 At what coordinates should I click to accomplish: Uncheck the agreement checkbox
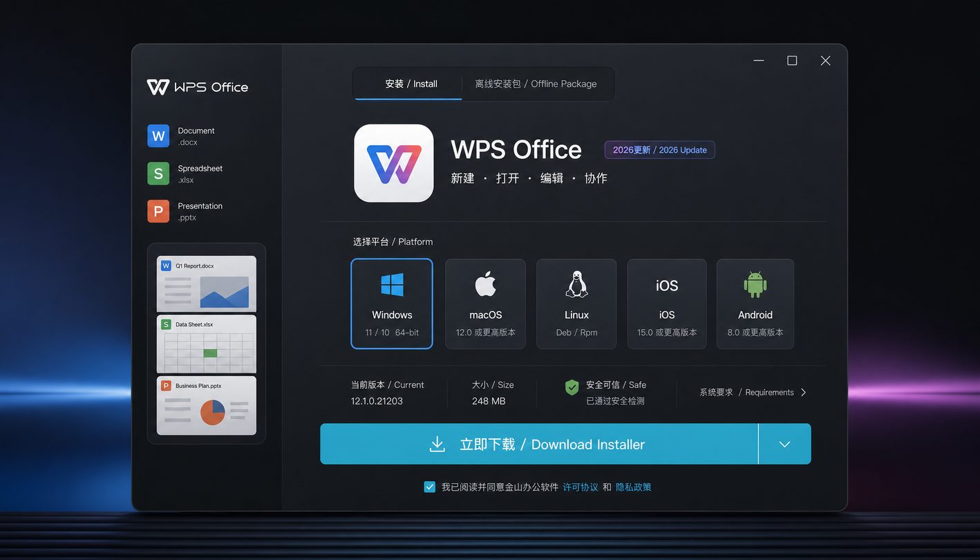(429, 487)
